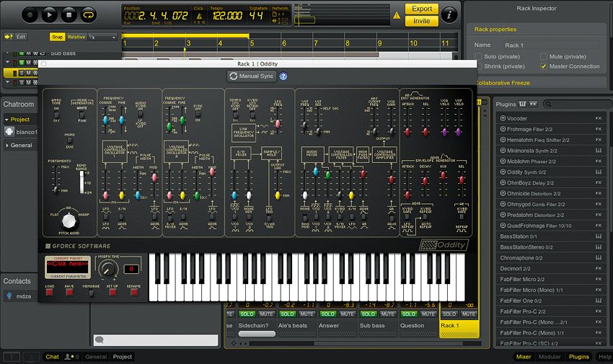The height and width of the screenshot is (364, 613).
Task: Open the snap grid value dropdown
Action: point(102,37)
